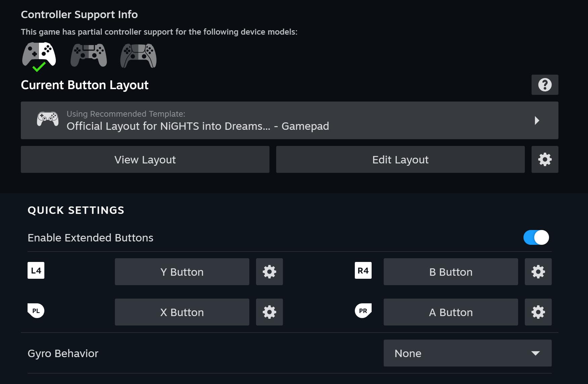This screenshot has height=384, width=588.
Task: Open layout settings gear beside Edit Layout
Action: [x=545, y=159]
